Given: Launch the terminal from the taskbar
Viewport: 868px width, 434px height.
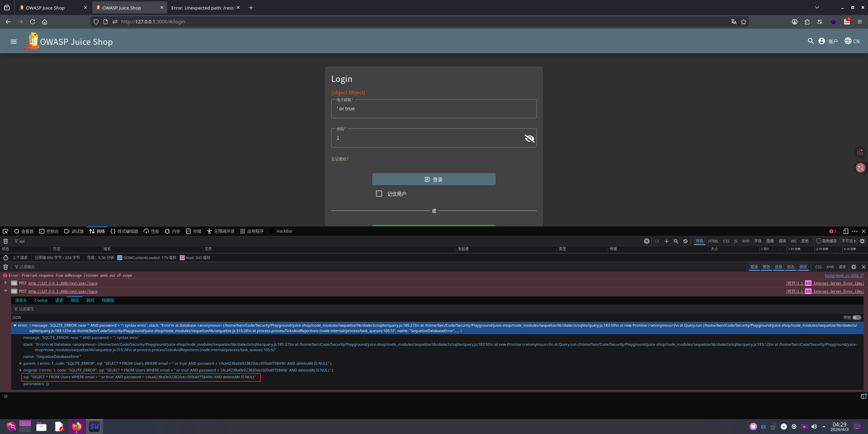Looking at the screenshot, I should coord(94,427).
